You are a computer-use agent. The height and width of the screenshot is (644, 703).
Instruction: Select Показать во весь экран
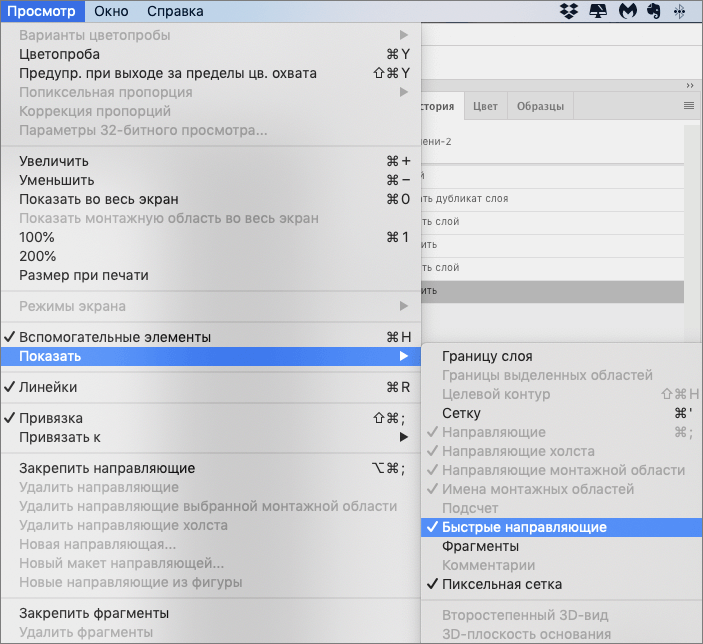point(211,199)
